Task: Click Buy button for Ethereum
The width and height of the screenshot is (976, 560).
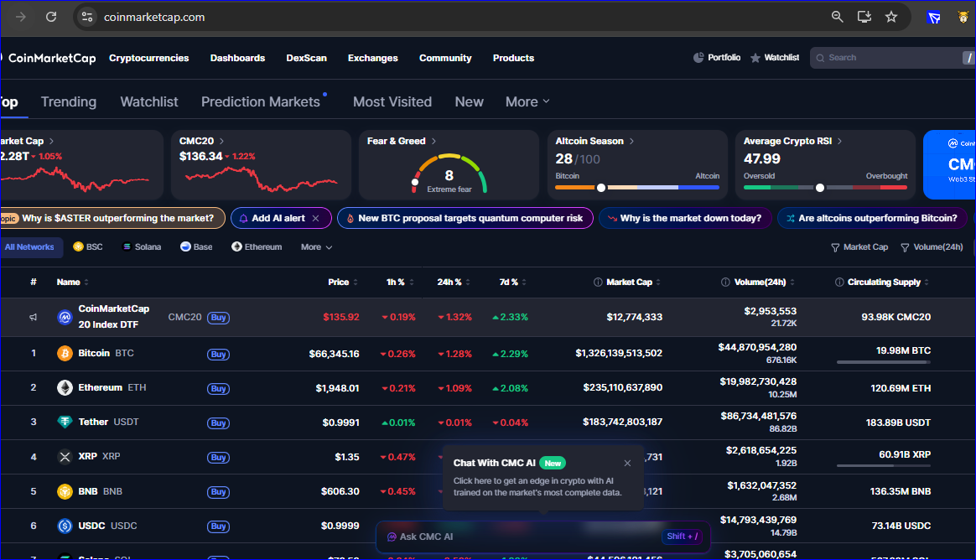Action: tap(219, 388)
